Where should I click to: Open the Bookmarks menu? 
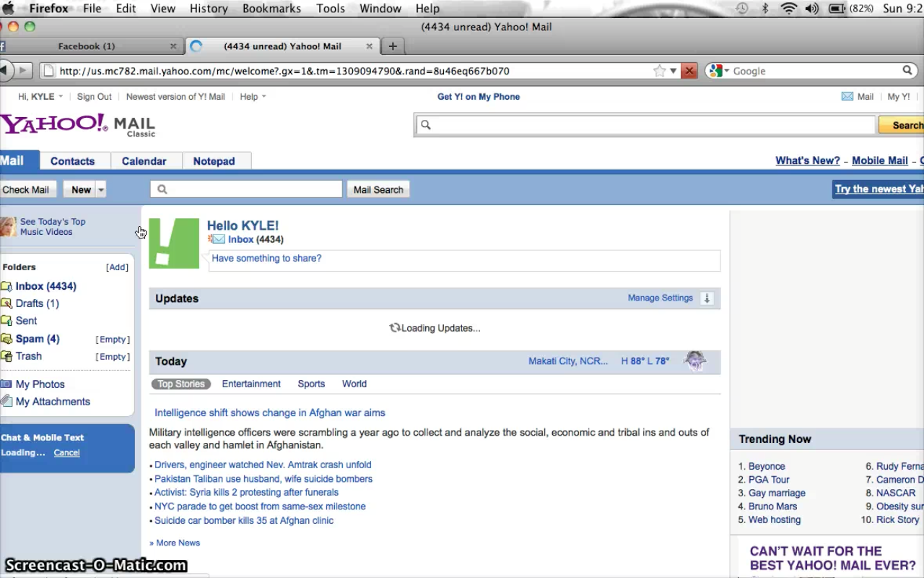click(271, 9)
